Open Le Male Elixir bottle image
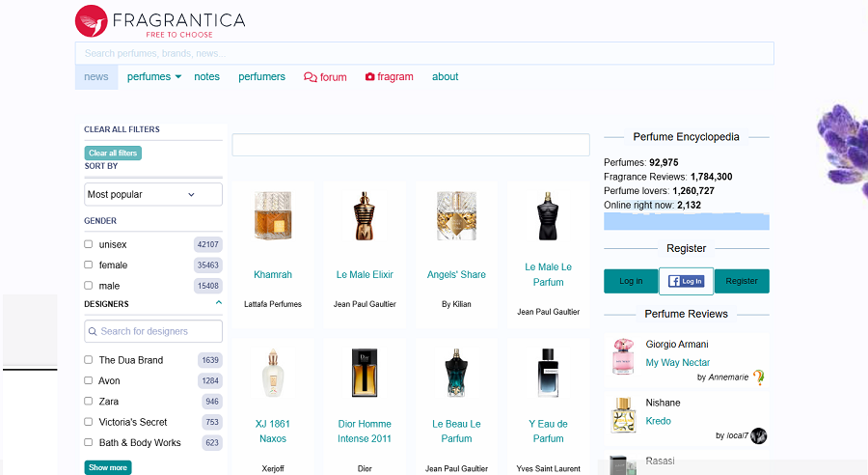This screenshot has height=475, width=868. (365, 215)
